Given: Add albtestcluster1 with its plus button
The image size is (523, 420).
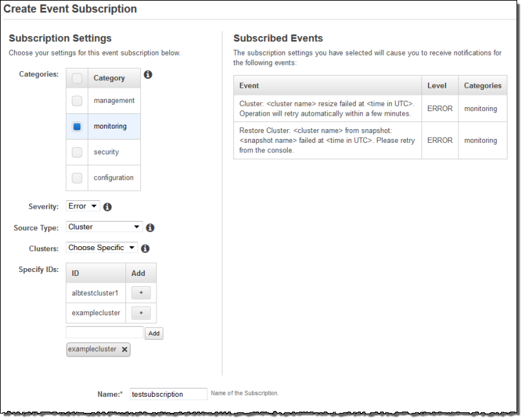Looking at the screenshot, I should click(140, 293).
